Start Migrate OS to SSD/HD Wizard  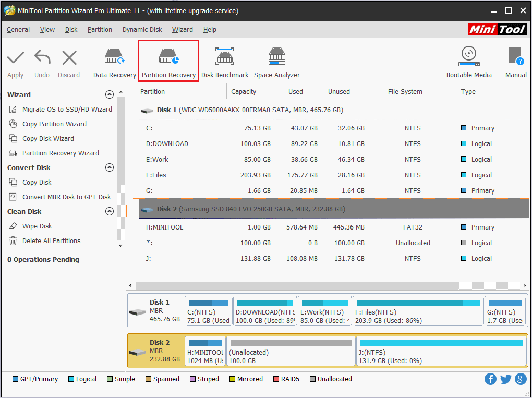67,109
